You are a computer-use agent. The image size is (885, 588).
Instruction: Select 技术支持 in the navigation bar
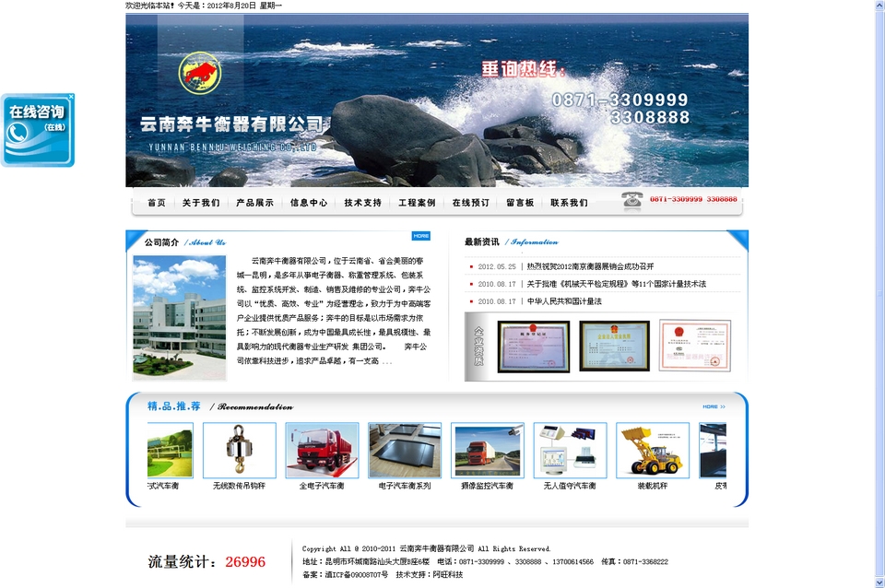[363, 203]
